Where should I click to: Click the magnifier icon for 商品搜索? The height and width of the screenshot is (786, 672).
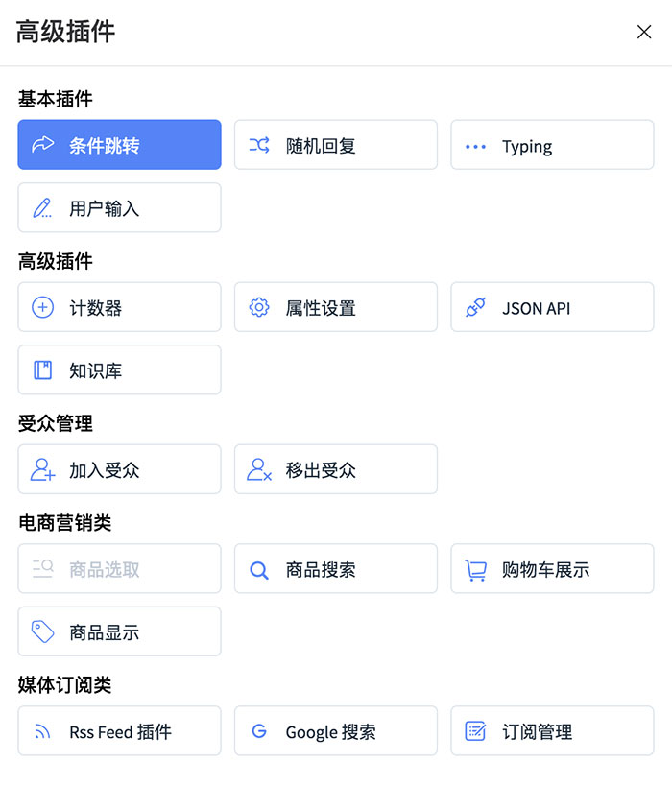point(259,570)
